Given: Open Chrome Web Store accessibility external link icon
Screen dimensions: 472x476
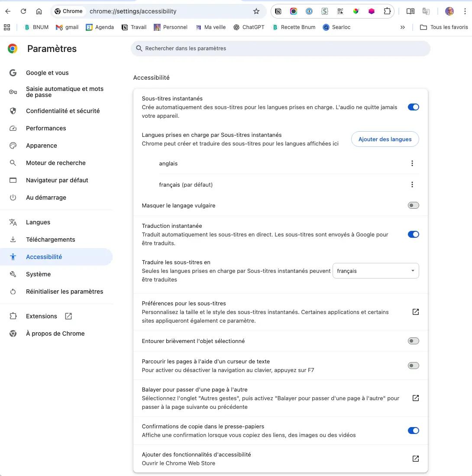Looking at the screenshot, I should (x=415, y=459).
